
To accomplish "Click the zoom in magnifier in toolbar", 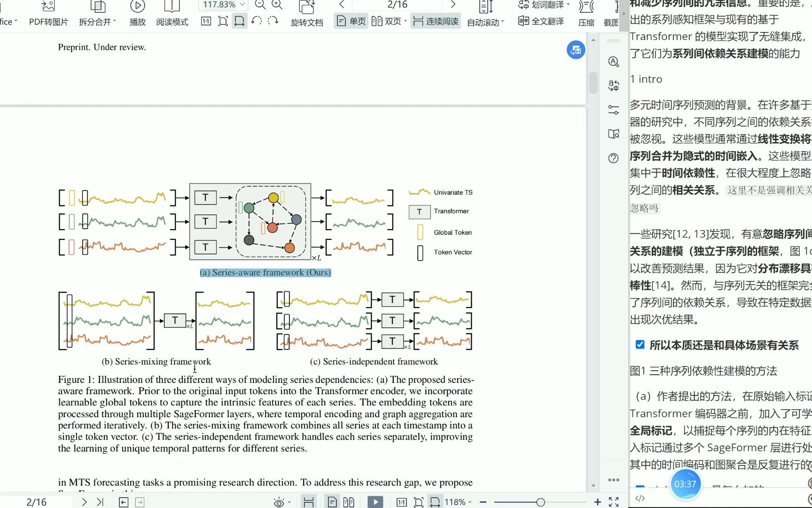I will click(x=277, y=5).
